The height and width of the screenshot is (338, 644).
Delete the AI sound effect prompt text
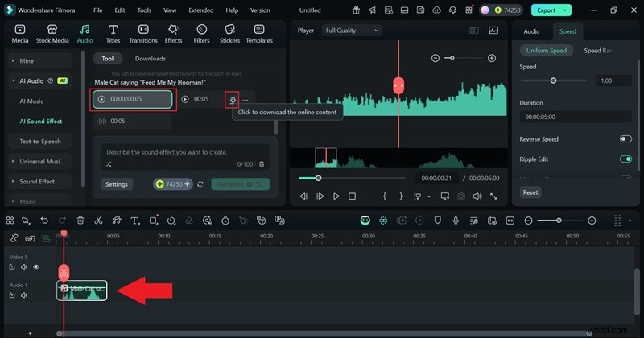(262, 163)
